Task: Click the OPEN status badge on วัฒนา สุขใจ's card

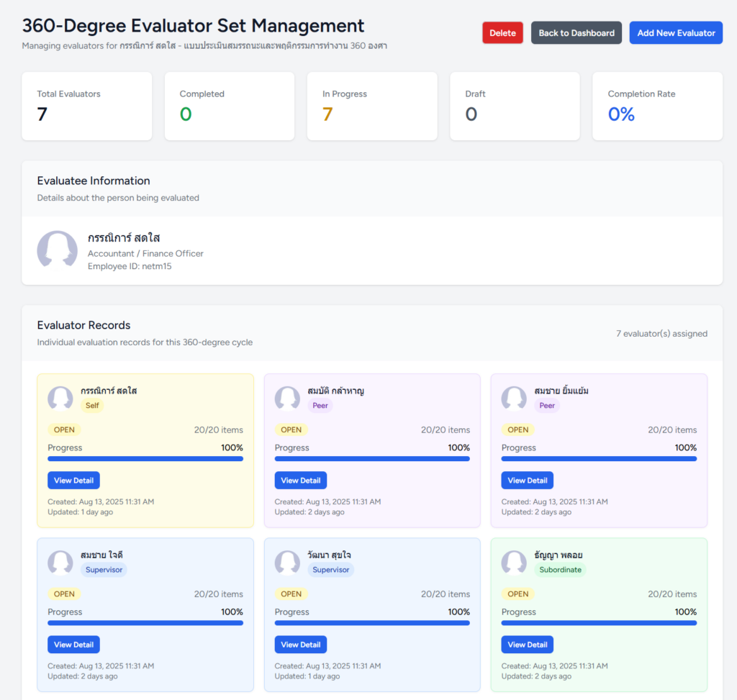Action: [x=291, y=594]
